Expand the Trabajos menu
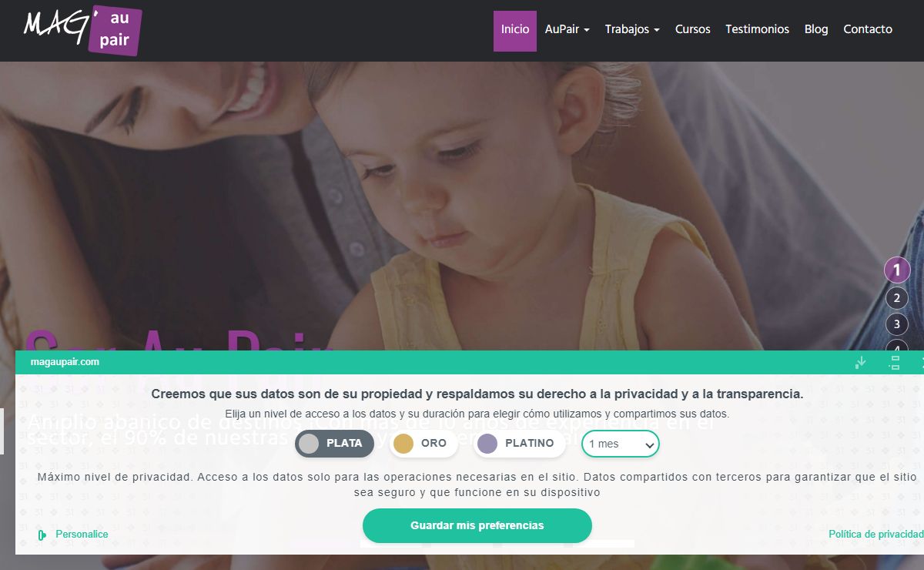 point(632,29)
